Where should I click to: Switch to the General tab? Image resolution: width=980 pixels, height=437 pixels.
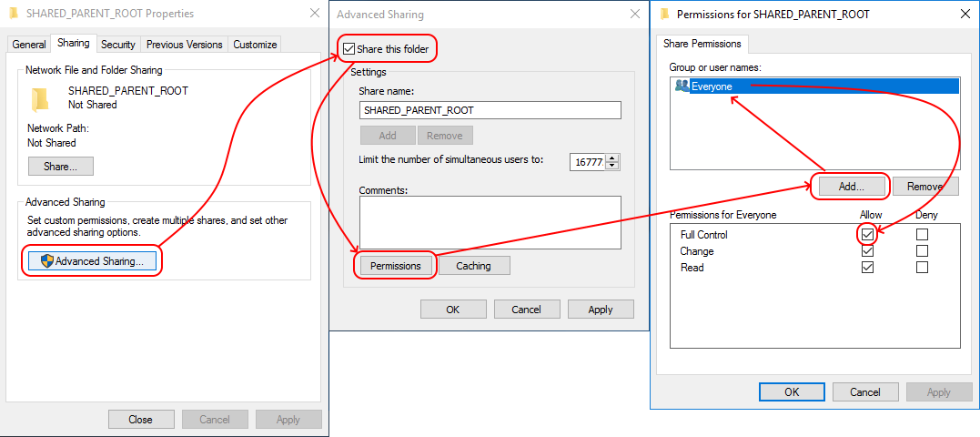tap(29, 45)
